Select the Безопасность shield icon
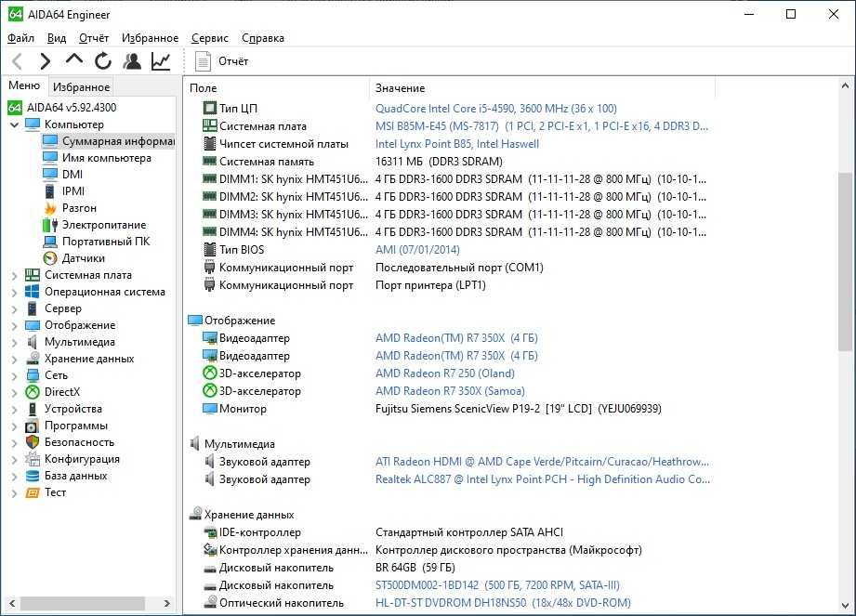Viewport: 856px width, 616px height. (x=33, y=442)
